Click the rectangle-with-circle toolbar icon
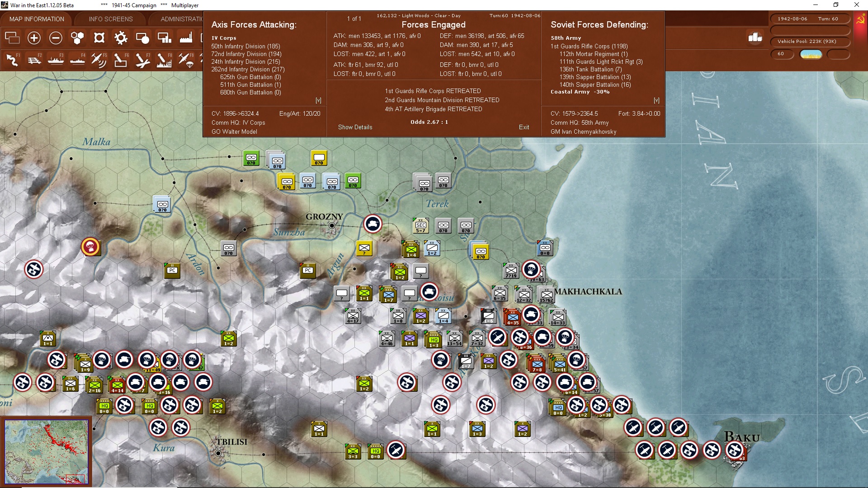 [x=142, y=38]
